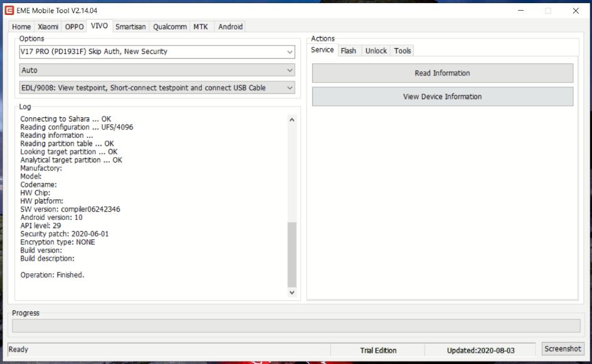Click the log scrollbar down arrow
The height and width of the screenshot is (364, 592).
pos(292,293)
